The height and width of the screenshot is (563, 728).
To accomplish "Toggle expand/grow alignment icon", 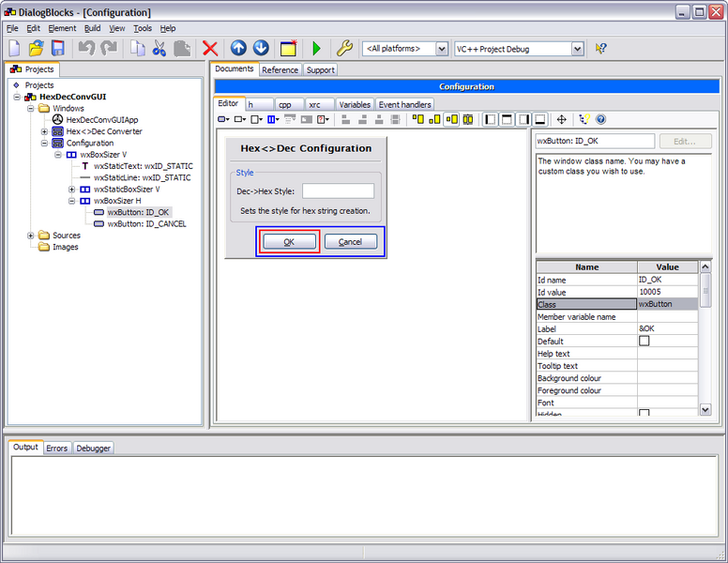I will pyautogui.click(x=468, y=119).
